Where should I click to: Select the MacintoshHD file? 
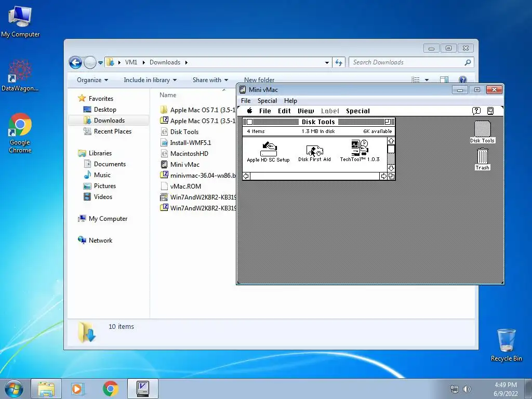click(189, 154)
